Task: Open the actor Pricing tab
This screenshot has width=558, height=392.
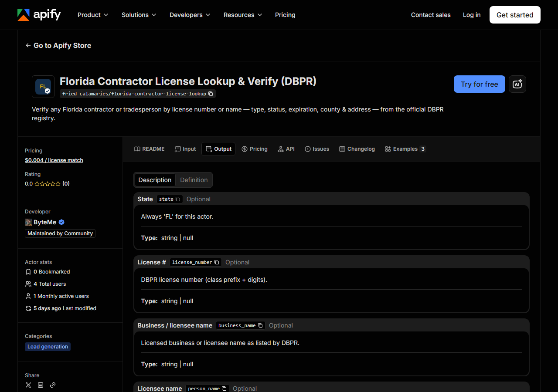Action: click(x=255, y=149)
